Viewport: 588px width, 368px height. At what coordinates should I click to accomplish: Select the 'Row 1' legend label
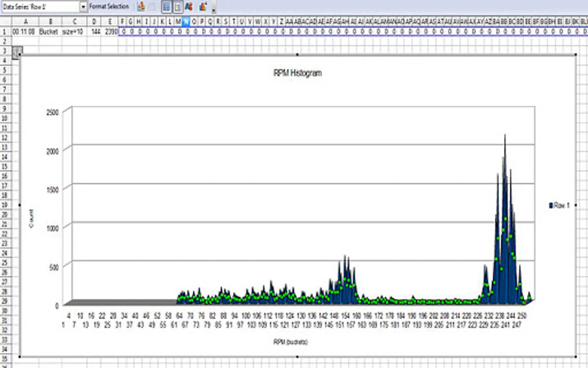(x=561, y=205)
